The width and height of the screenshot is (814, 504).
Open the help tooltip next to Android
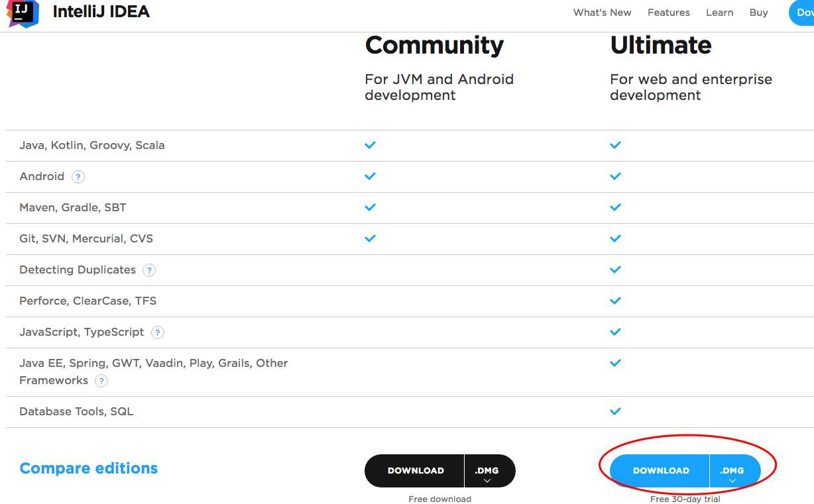(x=78, y=177)
